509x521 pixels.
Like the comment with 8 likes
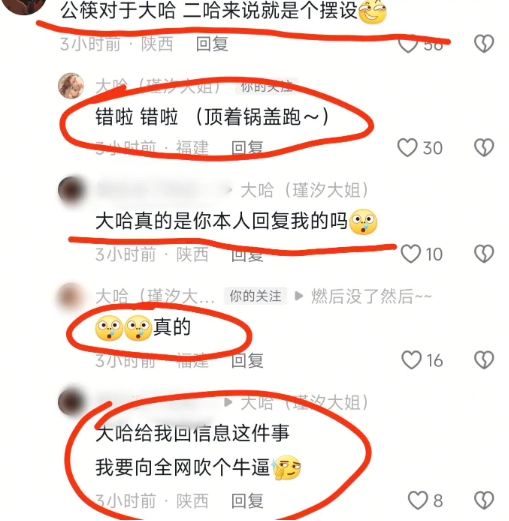(418, 500)
